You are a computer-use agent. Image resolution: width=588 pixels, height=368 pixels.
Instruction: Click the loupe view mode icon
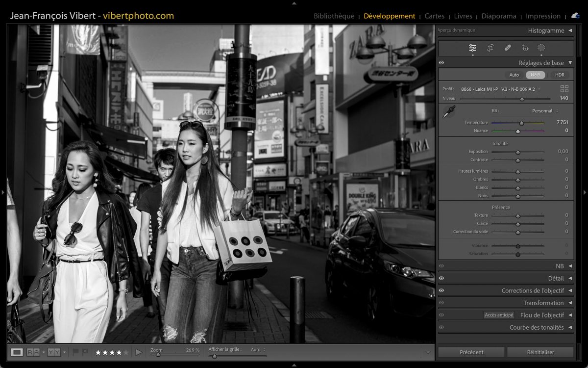tap(17, 352)
